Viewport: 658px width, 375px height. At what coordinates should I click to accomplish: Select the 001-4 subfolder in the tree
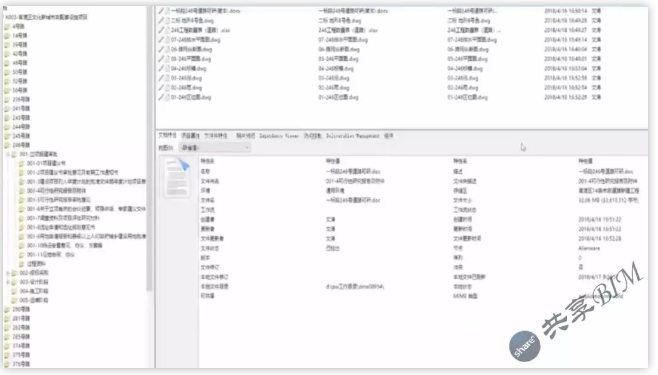[x=56, y=191]
